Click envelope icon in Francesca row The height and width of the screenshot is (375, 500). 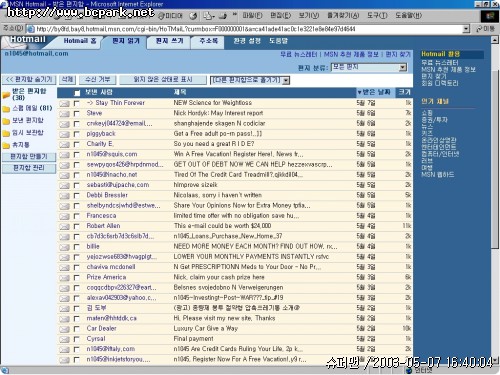click(x=64, y=216)
